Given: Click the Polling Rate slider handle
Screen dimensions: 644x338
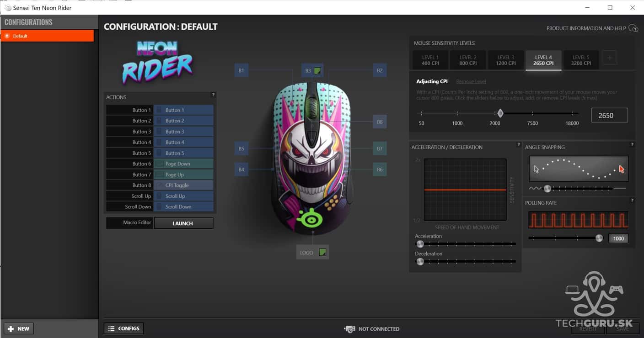Looking at the screenshot, I should tap(599, 238).
